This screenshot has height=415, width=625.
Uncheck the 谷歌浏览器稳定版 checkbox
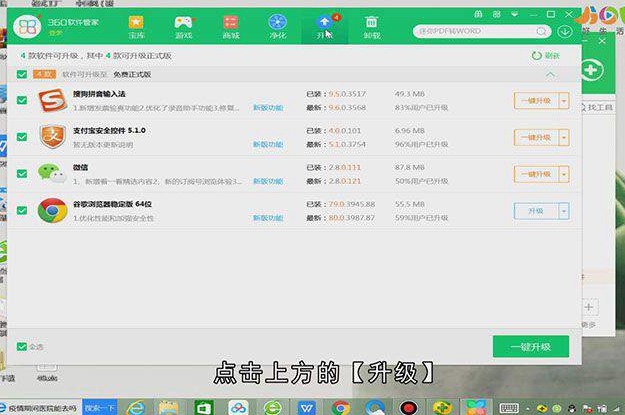(22, 210)
